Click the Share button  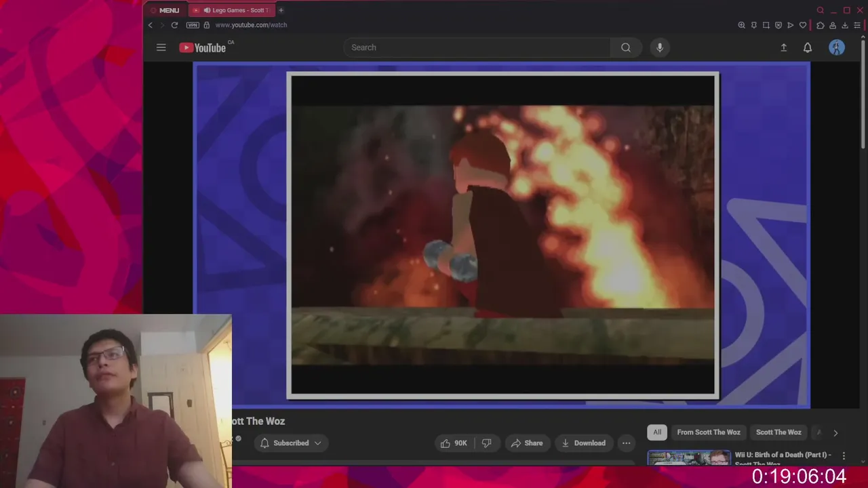coord(527,443)
